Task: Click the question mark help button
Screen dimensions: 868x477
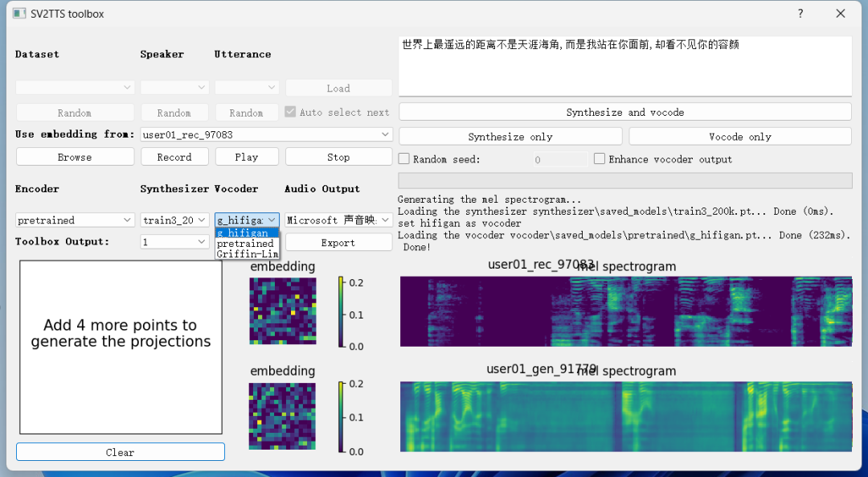Action: 800,14
